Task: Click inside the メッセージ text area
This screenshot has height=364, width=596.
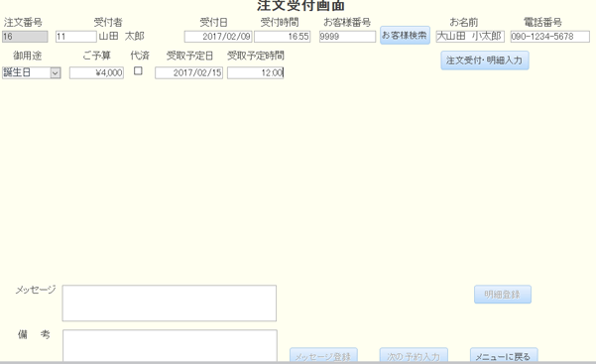Action: coord(170,303)
